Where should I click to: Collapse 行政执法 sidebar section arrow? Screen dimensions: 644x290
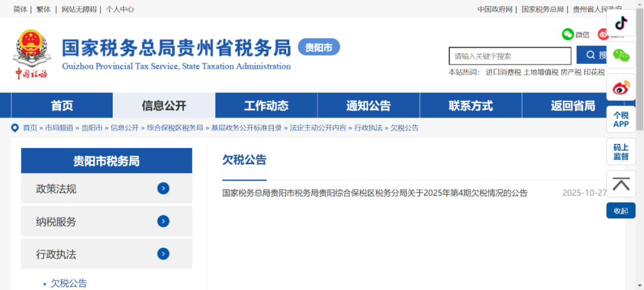163,254
